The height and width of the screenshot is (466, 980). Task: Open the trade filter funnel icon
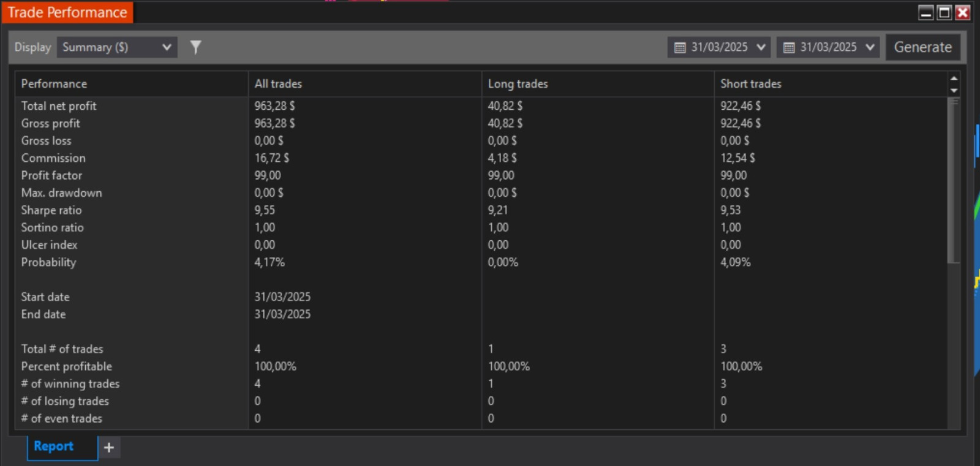pyautogui.click(x=195, y=47)
